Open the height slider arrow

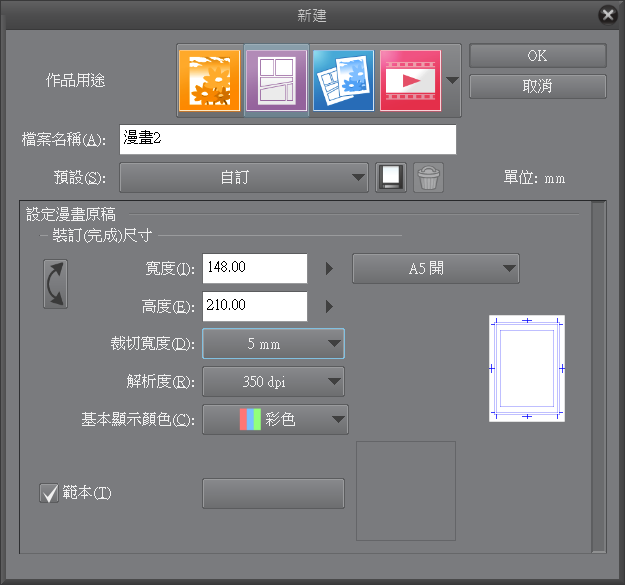click(x=329, y=306)
